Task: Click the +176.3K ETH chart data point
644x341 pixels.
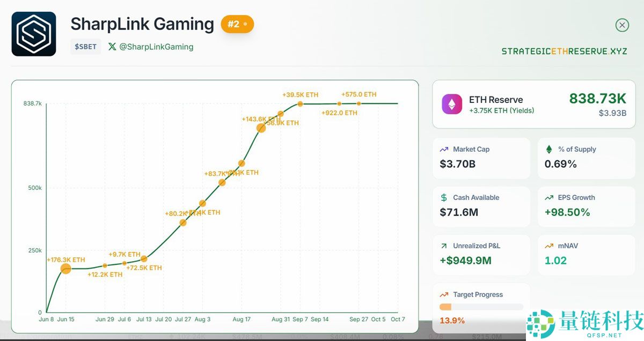Action: click(66, 269)
